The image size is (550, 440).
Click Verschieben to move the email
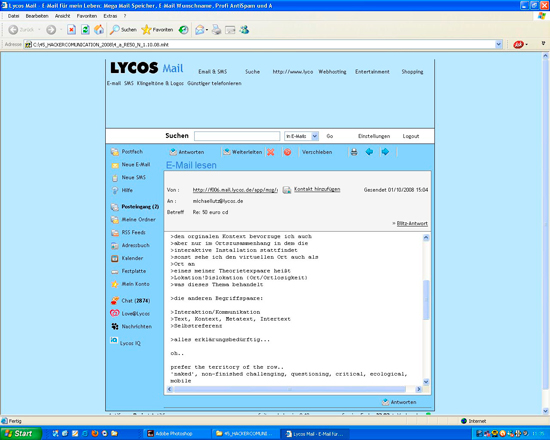tap(317, 152)
